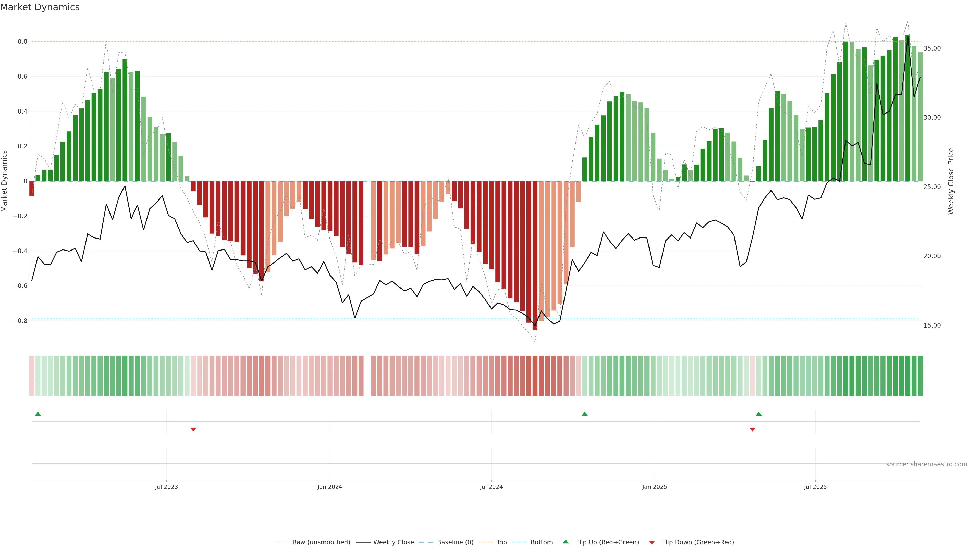This screenshot has width=980, height=551.
Task: Click red triangle icon in the legend
Action: pos(652,542)
